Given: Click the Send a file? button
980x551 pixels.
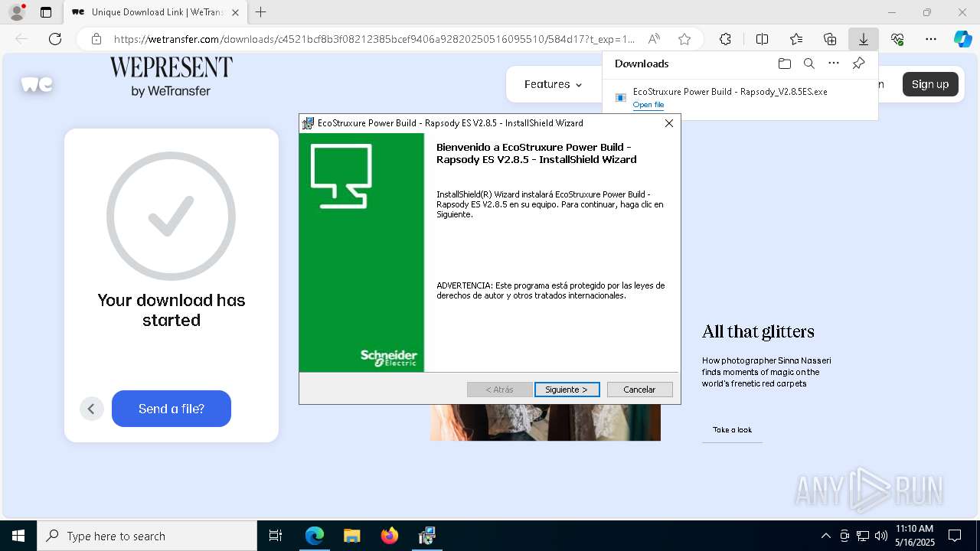Looking at the screenshot, I should (171, 409).
